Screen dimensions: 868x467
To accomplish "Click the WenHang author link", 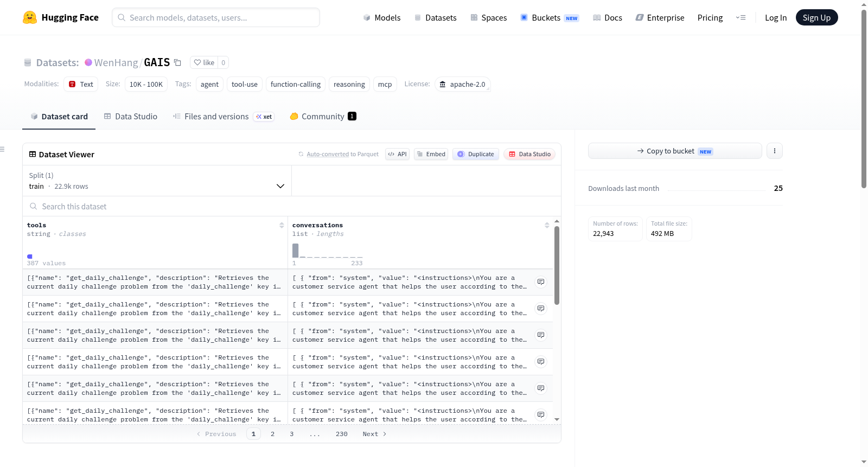I will tap(116, 62).
